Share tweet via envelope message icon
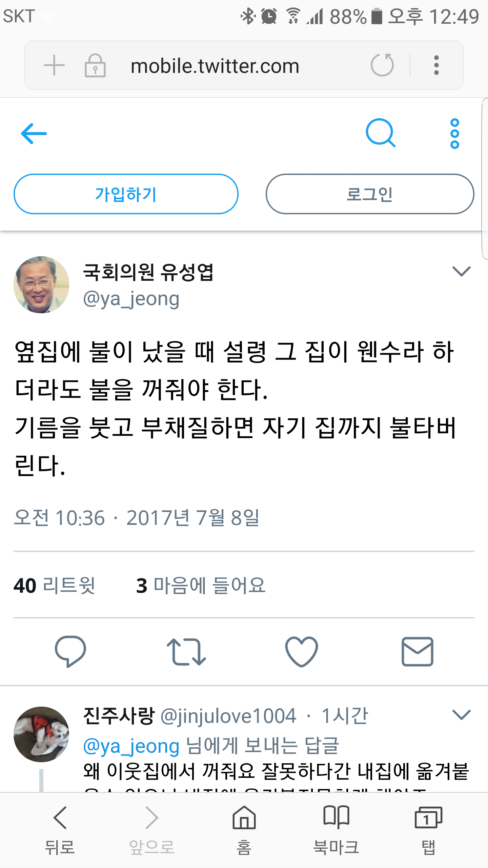Screen dimensions: 488x868 [x=418, y=651]
